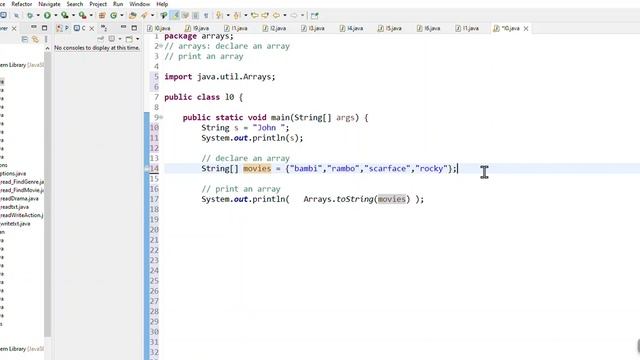Open the Navigate menu
The height and width of the screenshot is (360, 640).
tap(49, 4)
